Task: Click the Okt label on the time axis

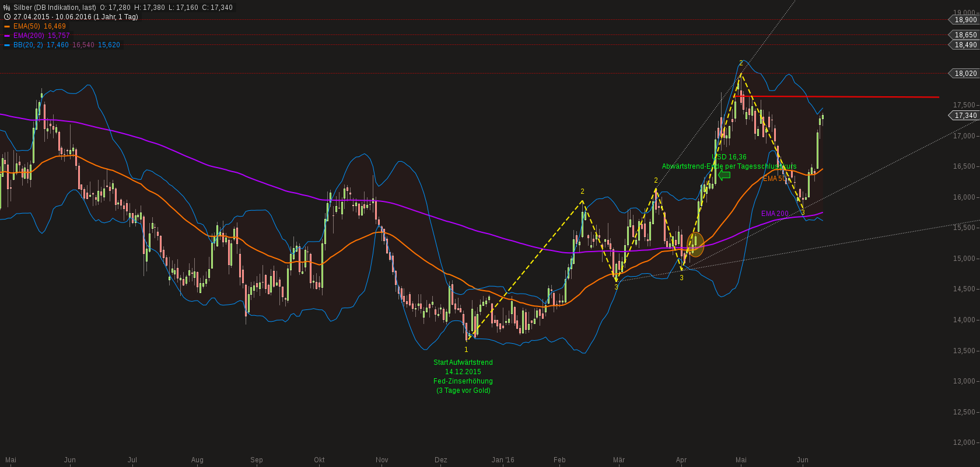Action: tap(319, 460)
